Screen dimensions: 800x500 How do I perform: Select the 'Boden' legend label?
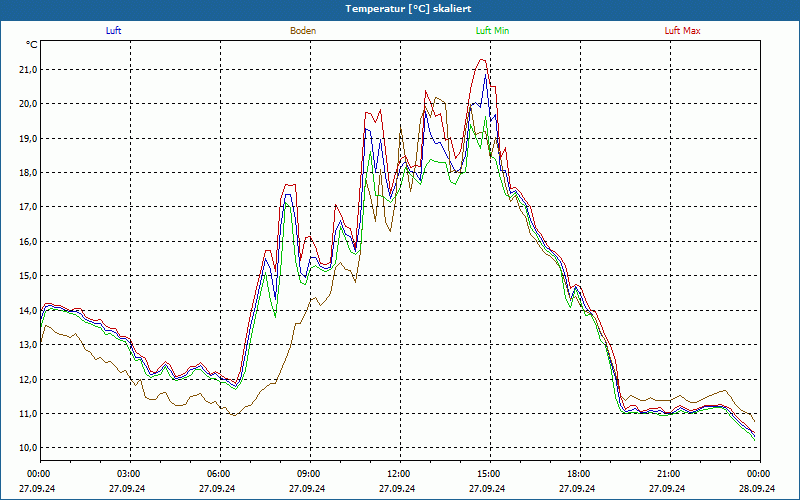pyautogui.click(x=303, y=31)
